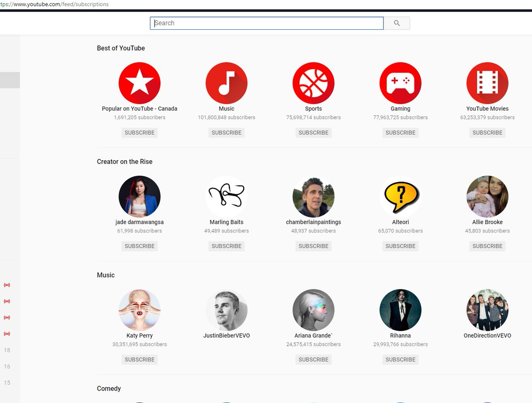Viewport: 532px width, 403px height.
Task: Click the Popular on YouTube - Canada star icon
Action: 140,83
